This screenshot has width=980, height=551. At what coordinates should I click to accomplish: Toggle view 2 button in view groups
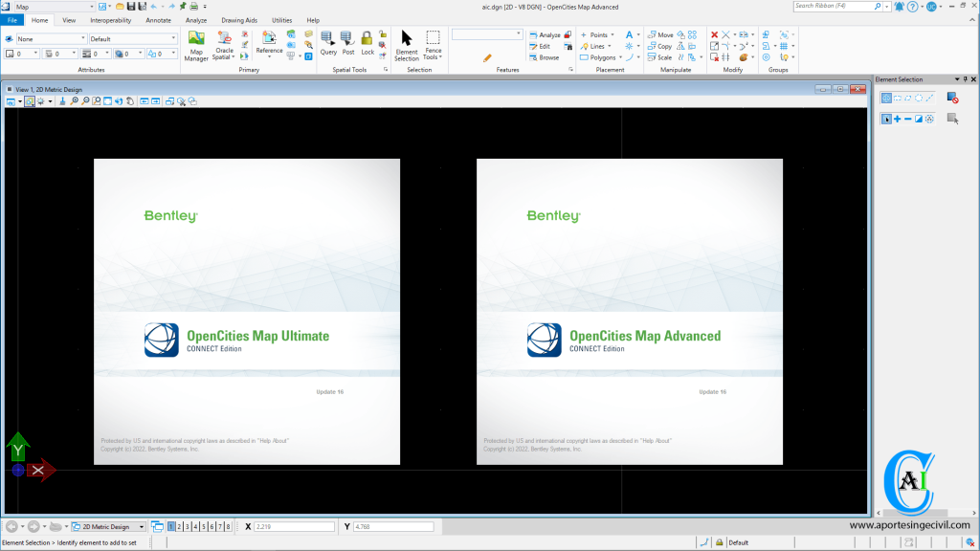click(x=179, y=527)
